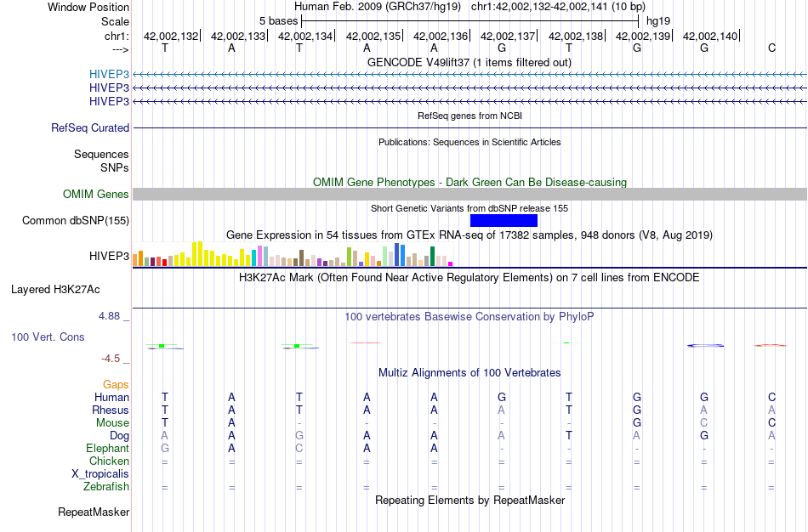Click the Sequences publications track label
The width and height of the screenshot is (808, 532).
point(101,154)
